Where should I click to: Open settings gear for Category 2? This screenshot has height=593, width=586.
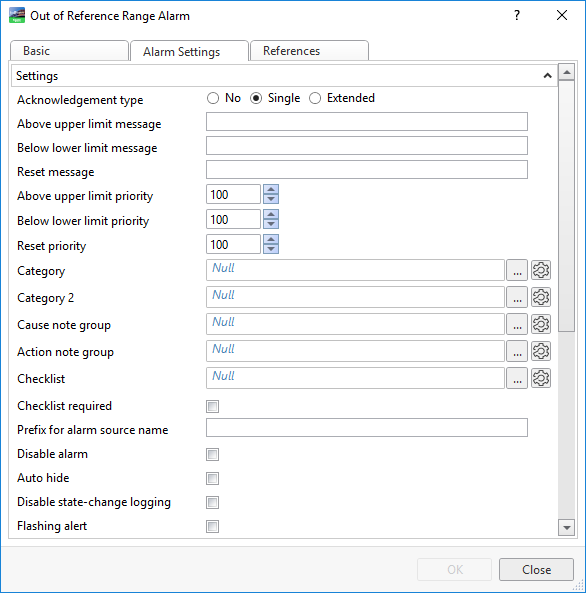[541, 297]
